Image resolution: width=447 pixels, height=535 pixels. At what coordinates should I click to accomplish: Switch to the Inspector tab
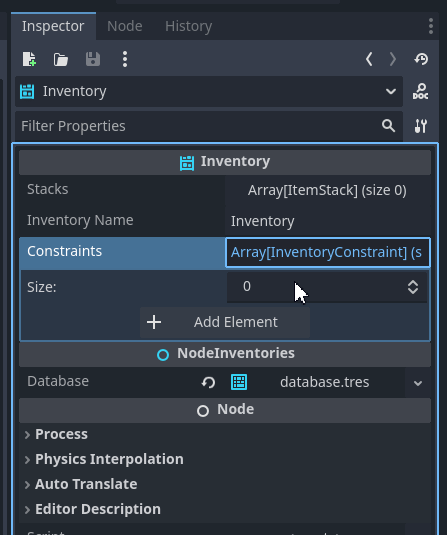53,26
